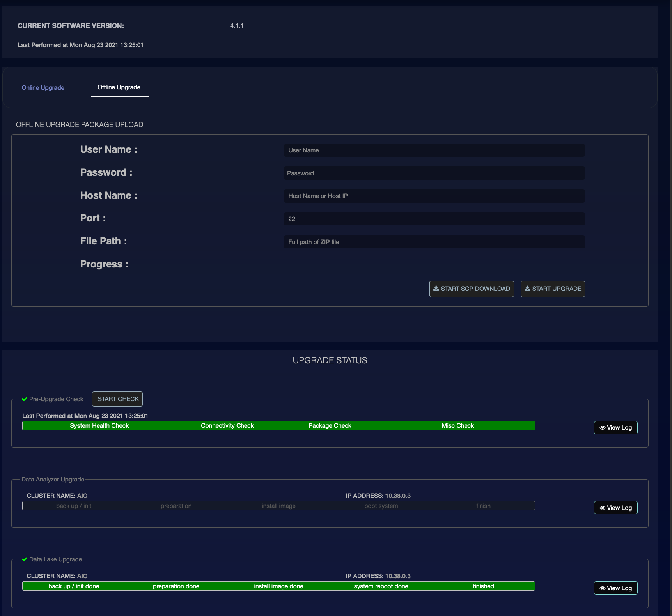Click the Port field showing 22
The height and width of the screenshot is (616, 672).
[x=434, y=219]
